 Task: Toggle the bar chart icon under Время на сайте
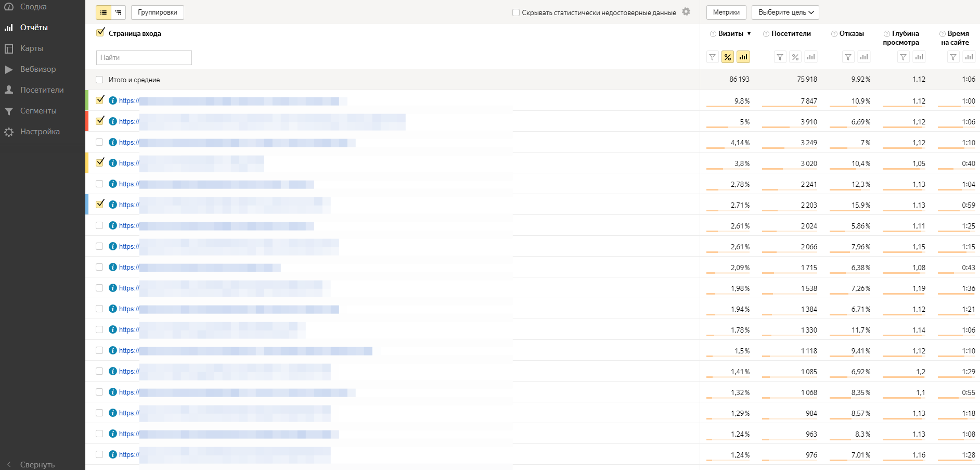point(969,57)
